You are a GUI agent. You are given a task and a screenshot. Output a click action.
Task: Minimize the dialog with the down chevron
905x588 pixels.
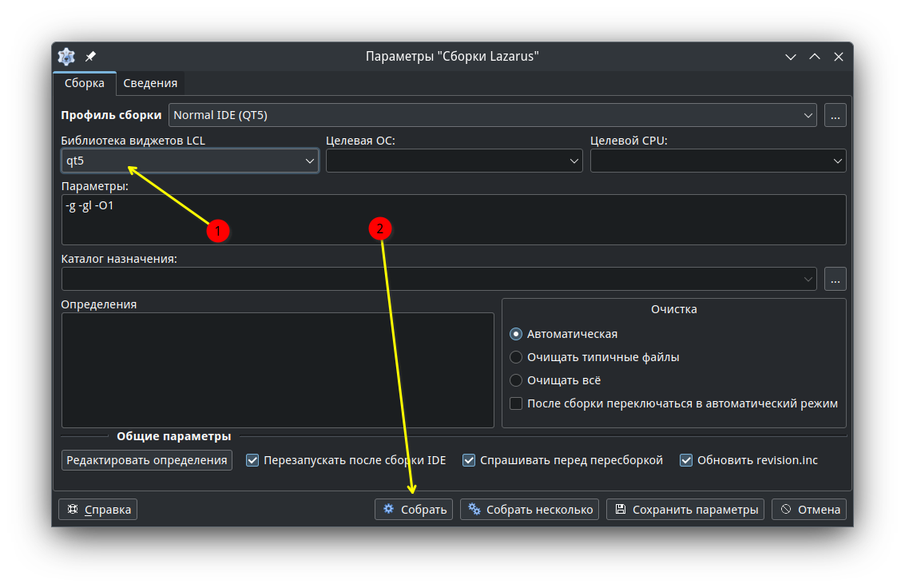tap(791, 57)
